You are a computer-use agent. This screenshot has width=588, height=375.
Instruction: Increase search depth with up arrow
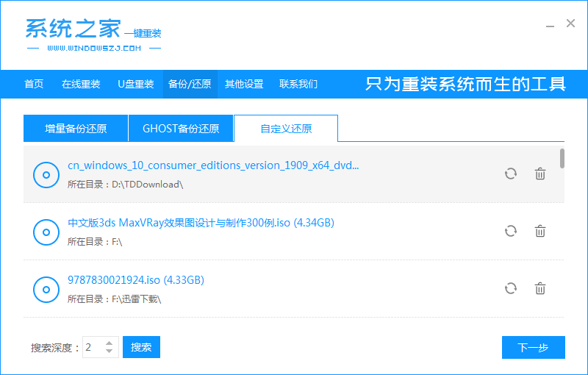pos(110,343)
